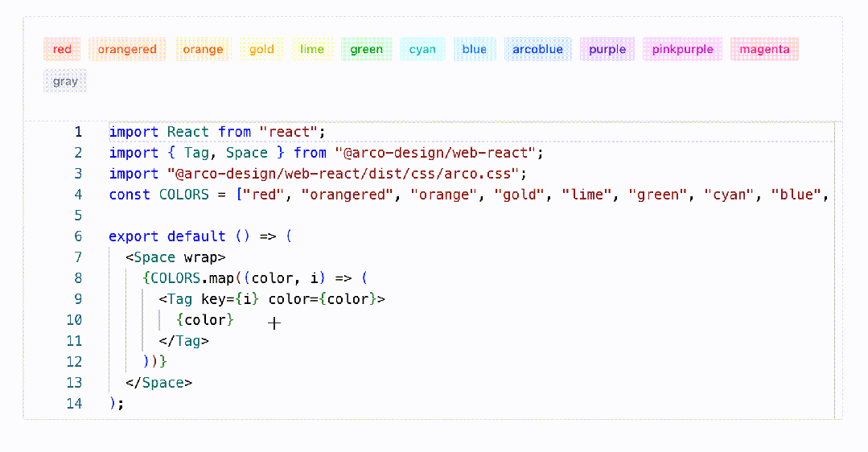Click line number 10 in code gutter
Viewport: 868px width, 452px height.
pyautogui.click(x=74, y=320)
